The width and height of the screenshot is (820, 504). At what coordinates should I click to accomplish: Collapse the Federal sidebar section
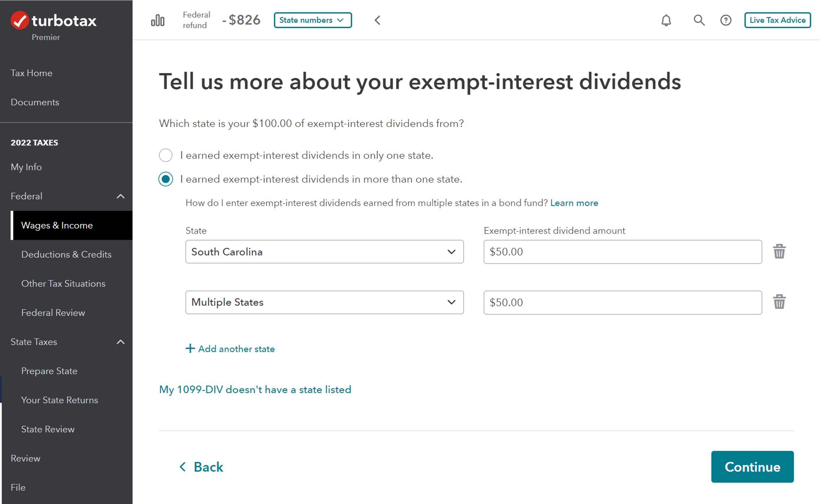tap(120, 196)
